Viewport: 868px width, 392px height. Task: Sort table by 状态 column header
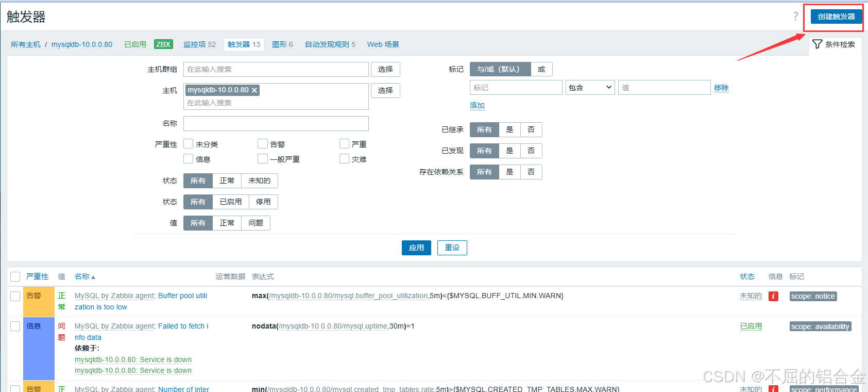(x=747, y=277)
